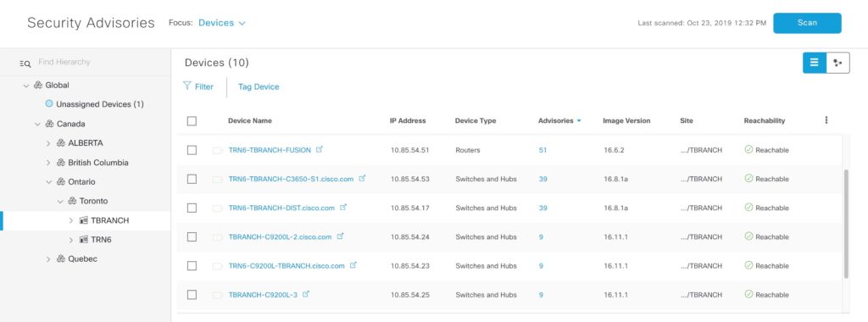
Task: Click the Find Hierarchy search icon
Action: pyautogui.click(x=25, y=64)
